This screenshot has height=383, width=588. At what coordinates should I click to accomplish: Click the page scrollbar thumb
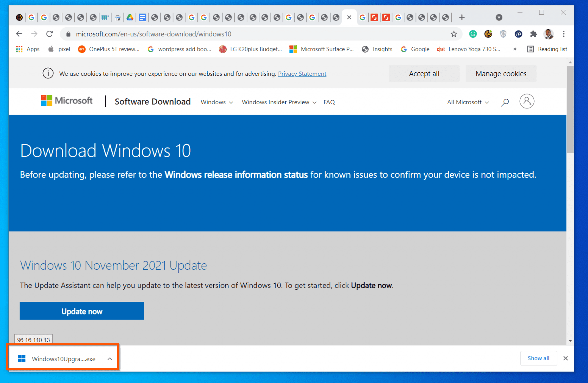click(570, 110)
